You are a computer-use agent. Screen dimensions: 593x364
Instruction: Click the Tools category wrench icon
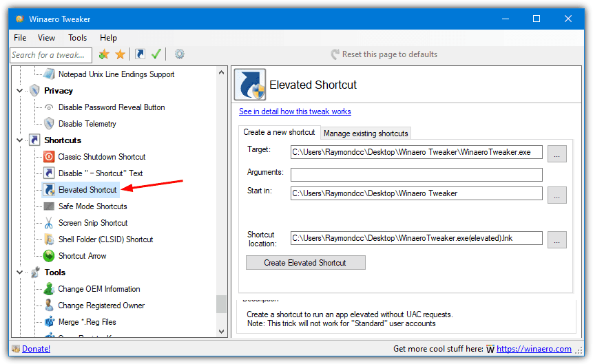(x=35, y=272)
